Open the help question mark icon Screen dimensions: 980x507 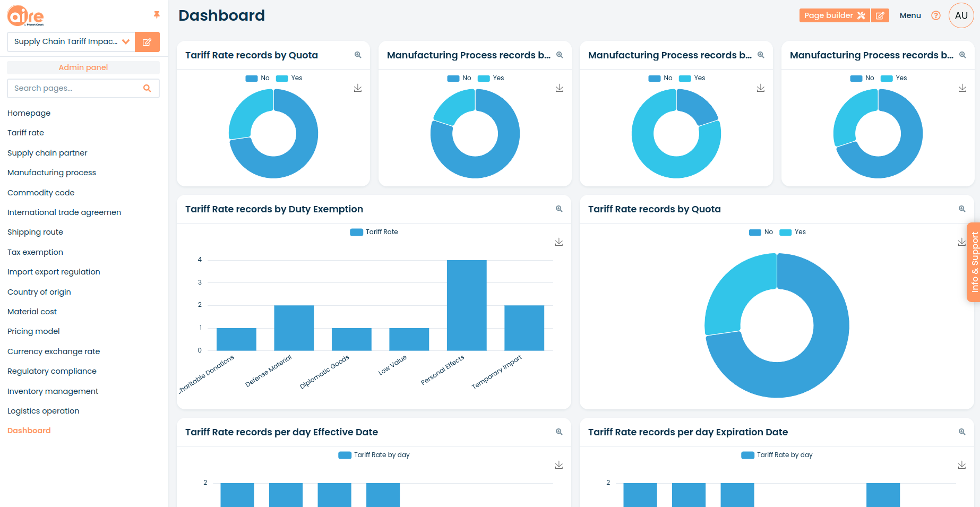(x=936, y=15)
